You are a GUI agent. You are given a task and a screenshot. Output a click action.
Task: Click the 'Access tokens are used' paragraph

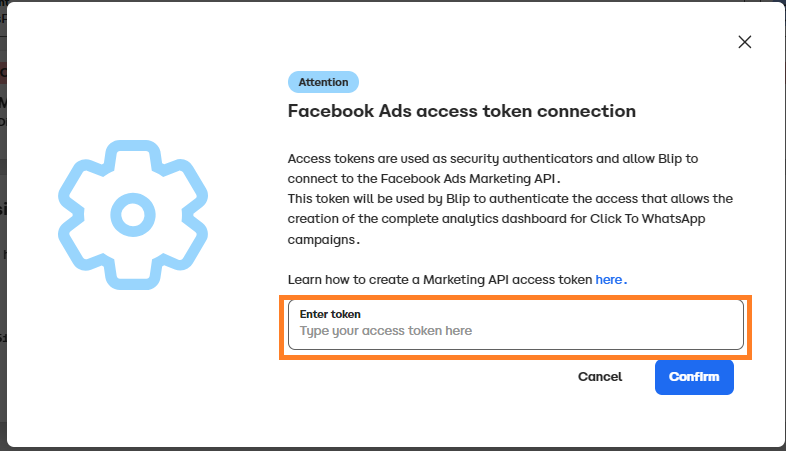tap(493, 169)
